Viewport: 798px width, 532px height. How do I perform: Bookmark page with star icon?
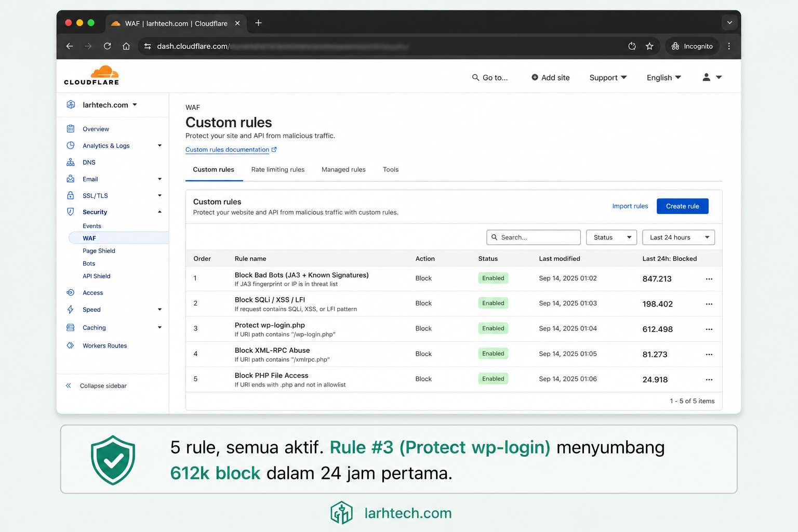pyautogui.click(x=649, y=46)
